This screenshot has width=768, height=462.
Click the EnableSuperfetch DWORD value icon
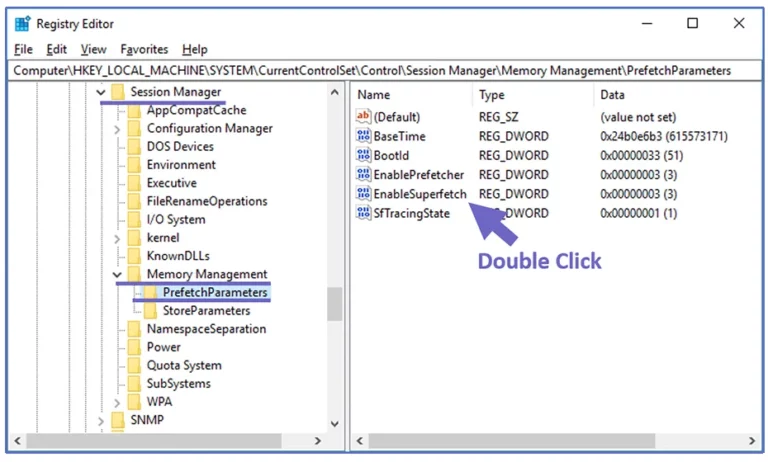pos(363,194)
